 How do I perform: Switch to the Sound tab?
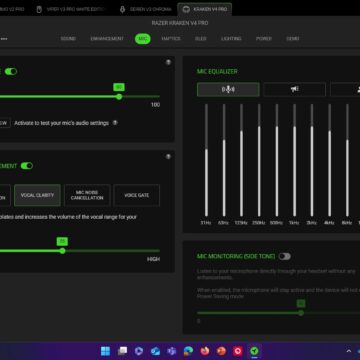[68, 39]
